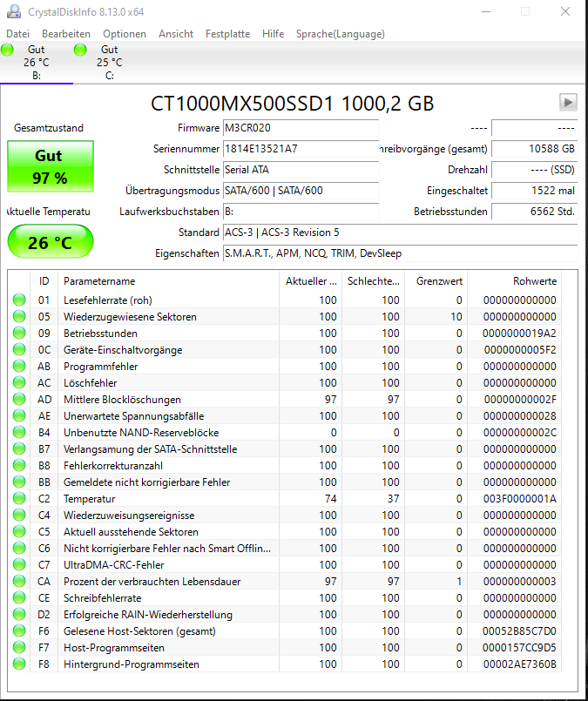Click the serial number field 1814E13521A7
Image resolution: width=588 pixels, height=701 pixels.
pos(301,149)
